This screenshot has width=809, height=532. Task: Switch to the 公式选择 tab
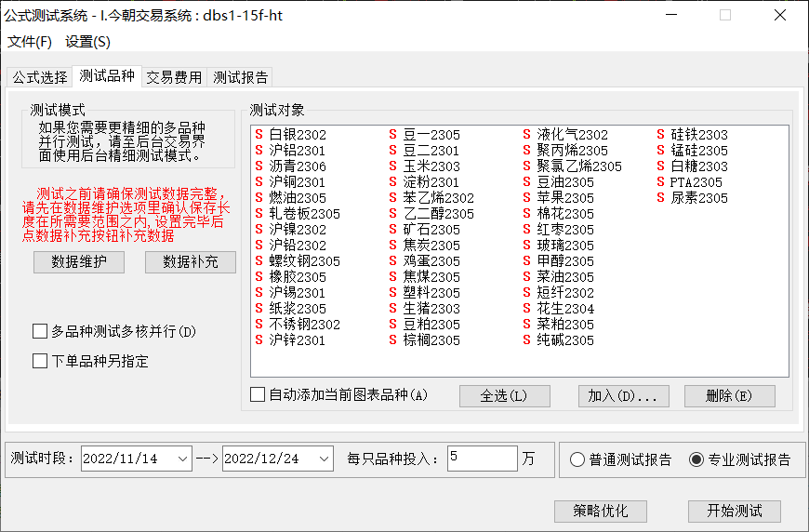(x=40, y=77)
